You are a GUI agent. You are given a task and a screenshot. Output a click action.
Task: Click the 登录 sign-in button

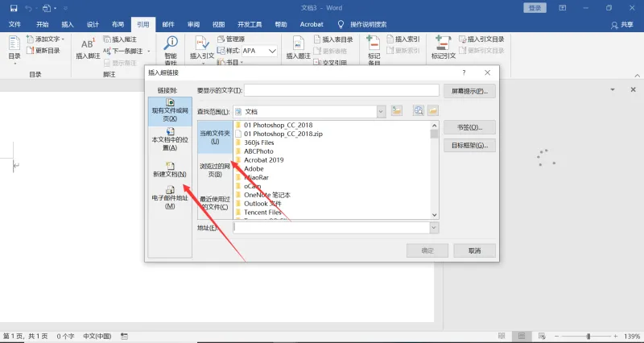pos(535,8)
